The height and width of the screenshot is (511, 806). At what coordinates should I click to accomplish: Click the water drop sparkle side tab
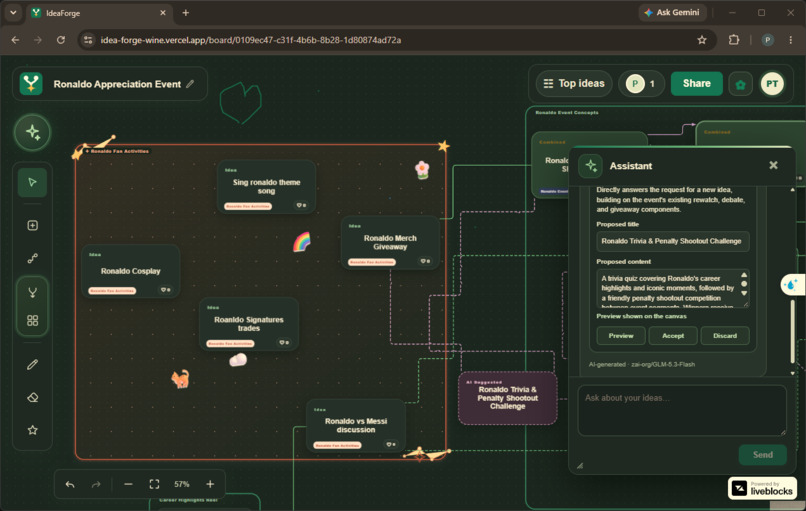click(792, 284)
